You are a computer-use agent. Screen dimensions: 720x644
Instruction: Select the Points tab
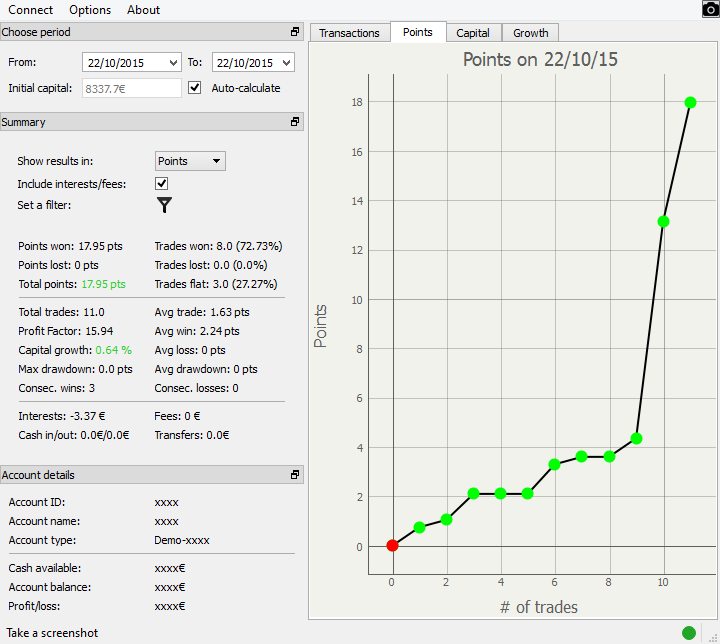[418, 32]
